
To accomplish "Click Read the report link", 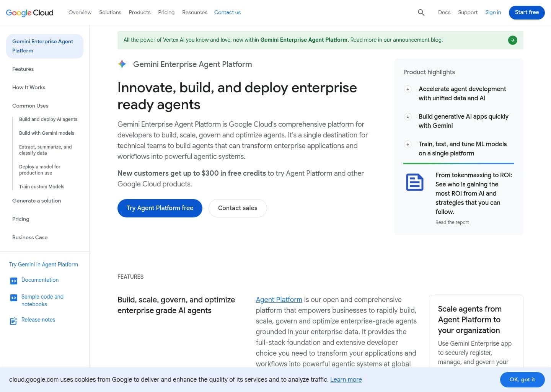I will point(452,222).
